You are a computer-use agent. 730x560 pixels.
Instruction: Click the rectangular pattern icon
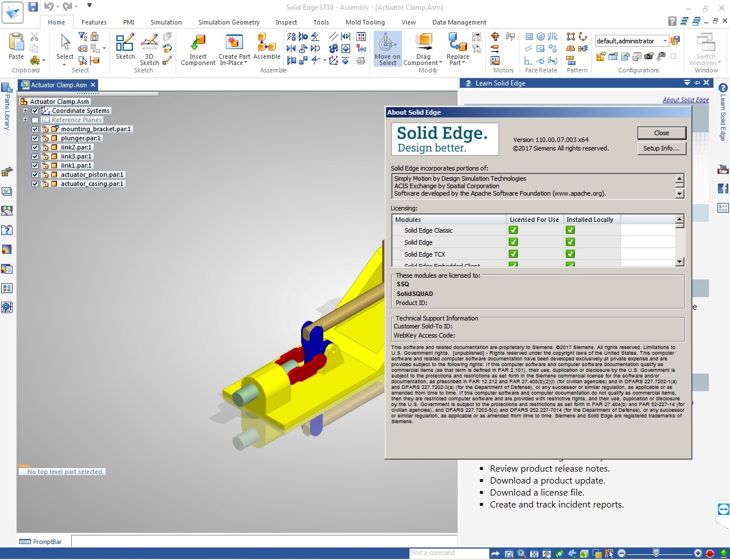pos(570,36)
